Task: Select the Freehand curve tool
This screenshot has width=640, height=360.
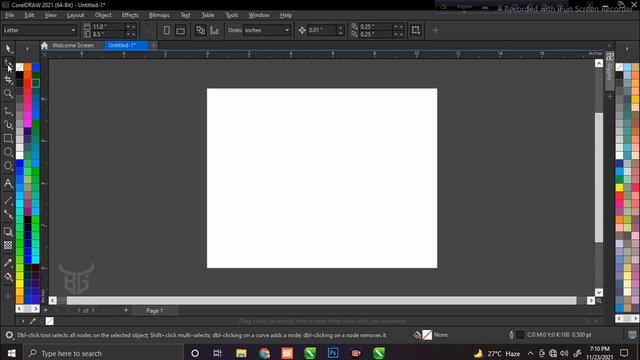Action: pos(8,111)
